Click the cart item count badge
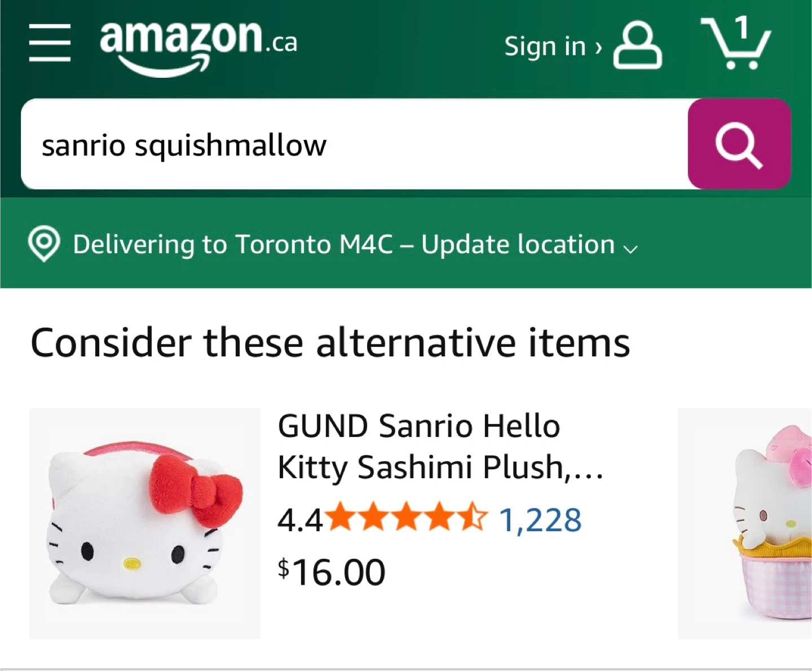Viewport: 812px width, 671px height. pyautogui.click(x=742, y=27)
